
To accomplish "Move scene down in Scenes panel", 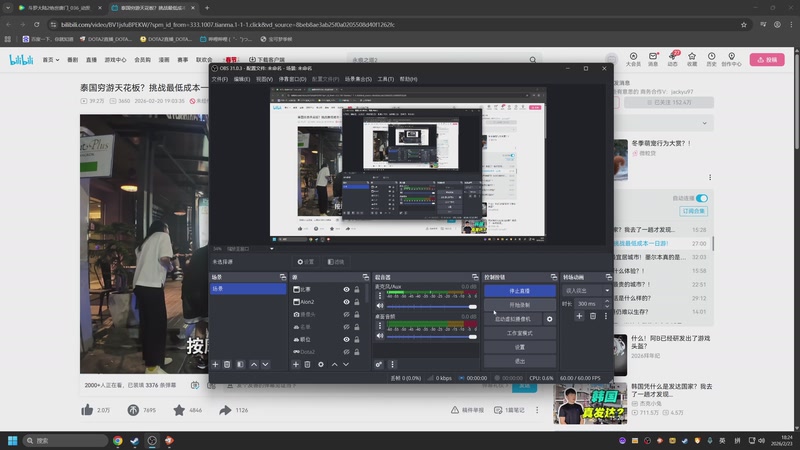I will [x=265, y=364].
